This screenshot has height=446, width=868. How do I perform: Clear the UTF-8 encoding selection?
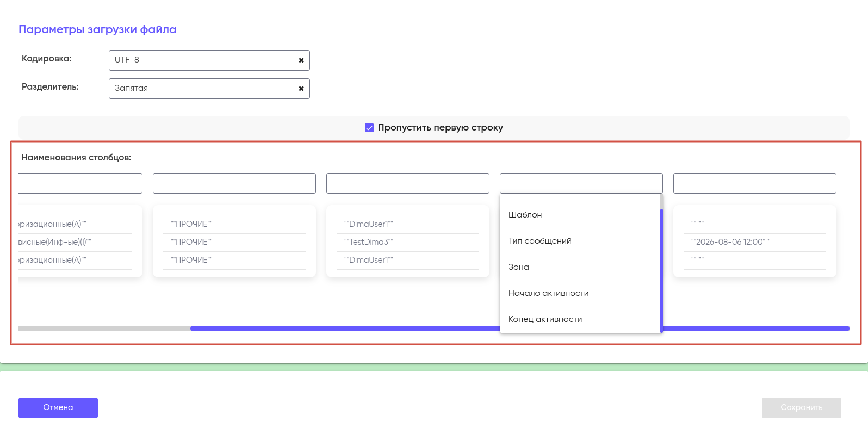coord(301,60)
